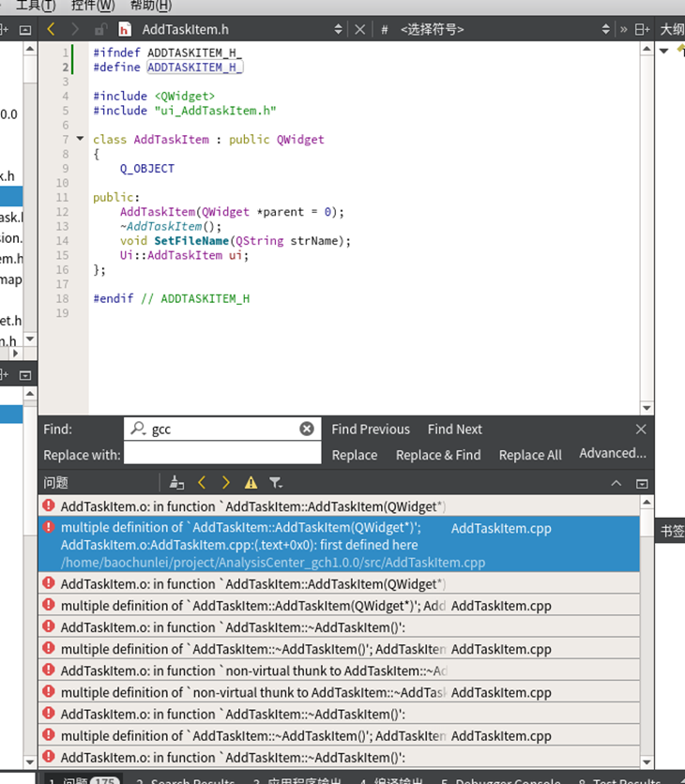Open Advanced find options

point(613,453)
